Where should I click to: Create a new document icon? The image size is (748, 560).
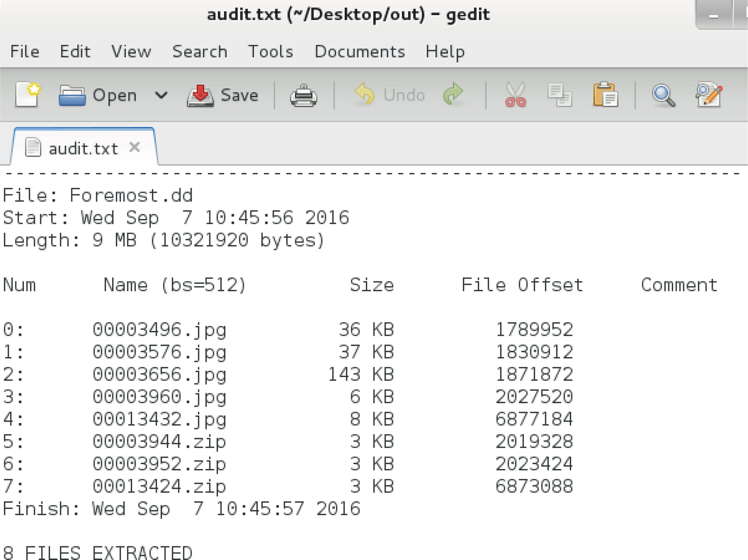[x=28, y=95]
